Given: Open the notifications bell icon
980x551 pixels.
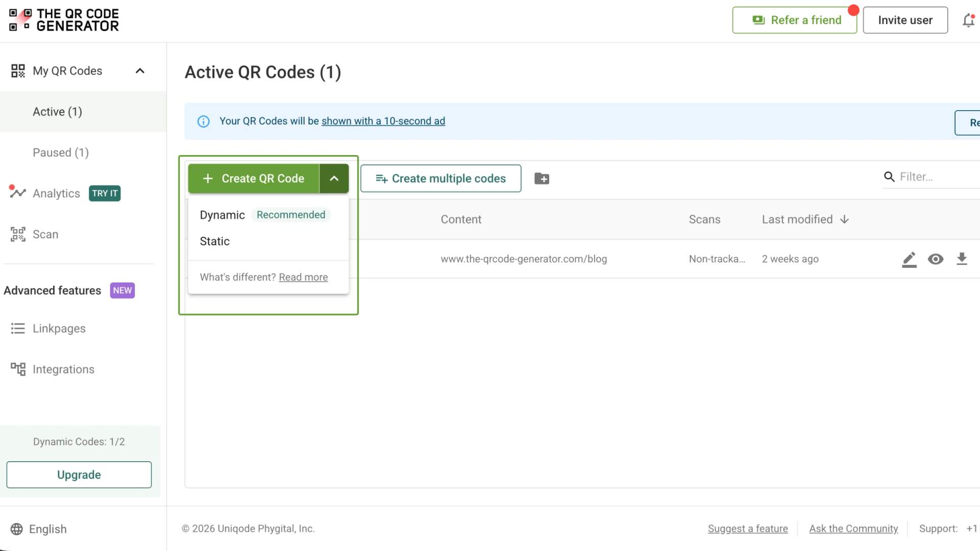Looking at the screenshot, I should coord(968,20).
